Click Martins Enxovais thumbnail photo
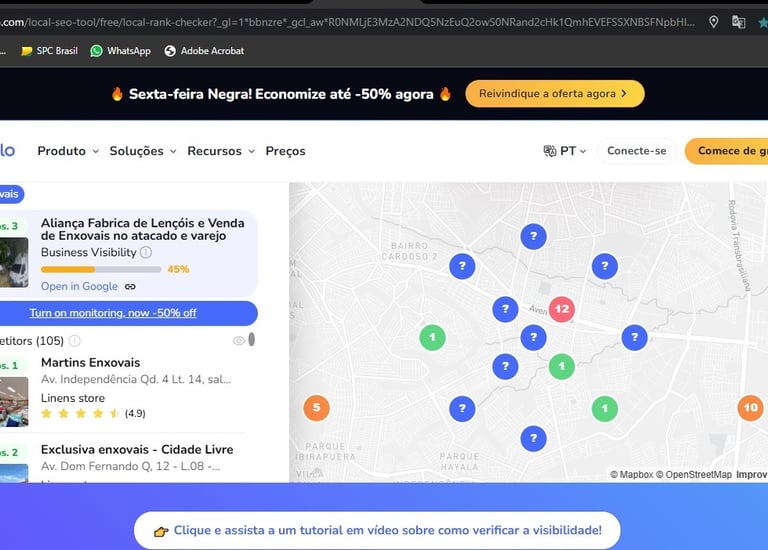Screen dimensions: 768x550 click(x=14, y=402)
